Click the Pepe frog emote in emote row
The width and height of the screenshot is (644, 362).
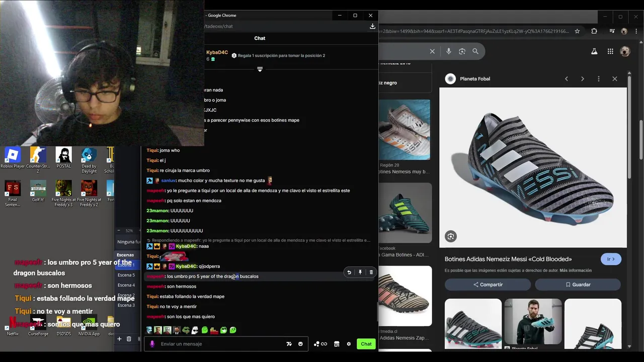pyautogui.click(x=186, y=330)
